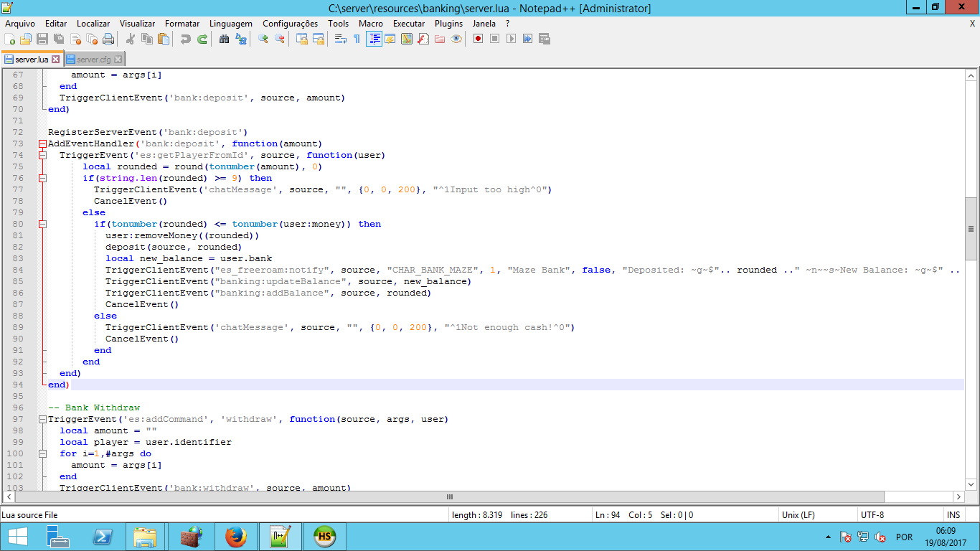Paste from clipboard using the Paste icon
980x551 pixels.
click(x=164, y=39)
